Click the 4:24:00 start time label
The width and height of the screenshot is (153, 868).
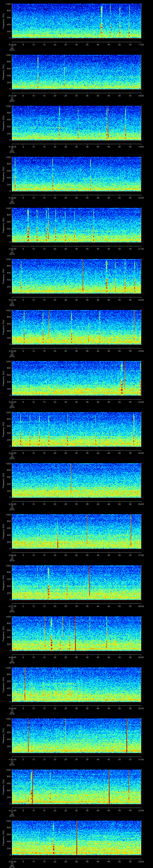click(12, 453)
